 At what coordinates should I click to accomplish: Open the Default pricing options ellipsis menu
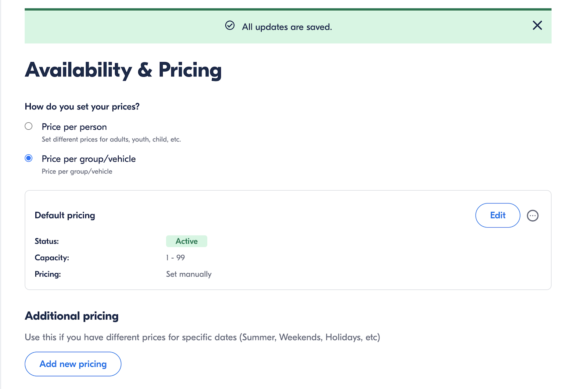click(x=533, y=216)
